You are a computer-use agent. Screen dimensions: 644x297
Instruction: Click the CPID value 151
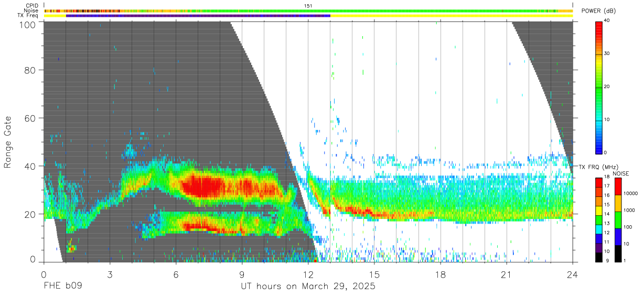(x=308, y=6)
